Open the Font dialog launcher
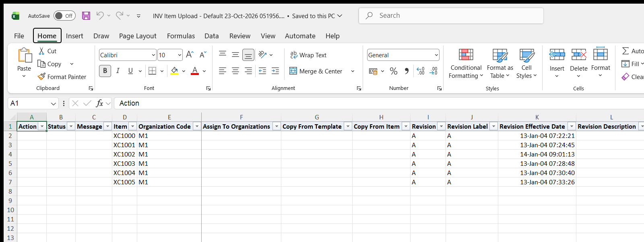 pos(208,88)
